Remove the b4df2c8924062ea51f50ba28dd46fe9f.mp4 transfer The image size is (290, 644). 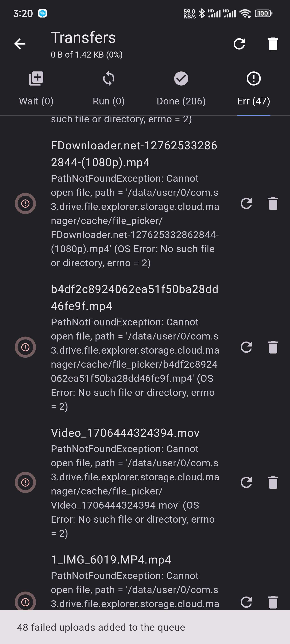click(273, 347)
